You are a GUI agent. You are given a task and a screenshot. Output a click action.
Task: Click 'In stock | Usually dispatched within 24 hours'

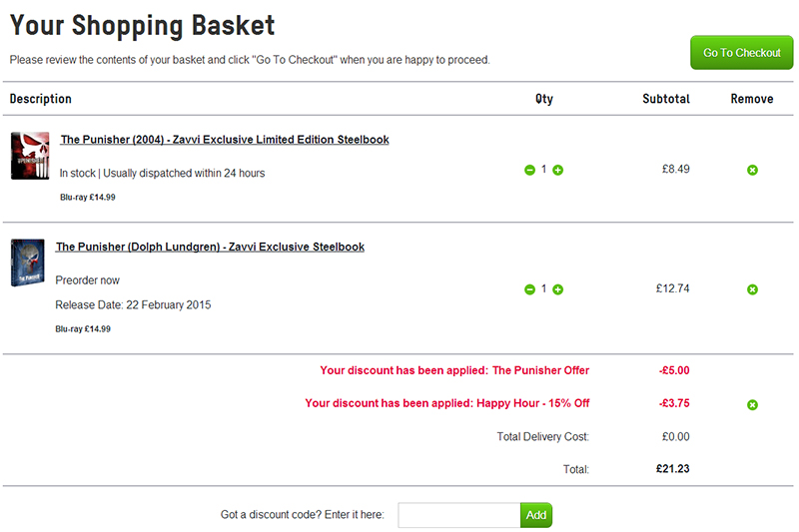(x=162, y=173)
